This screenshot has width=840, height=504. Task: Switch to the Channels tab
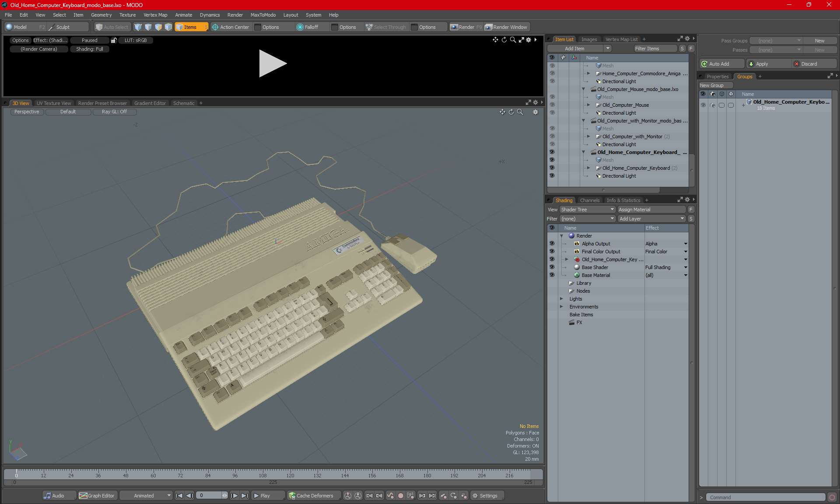point(590,200)
